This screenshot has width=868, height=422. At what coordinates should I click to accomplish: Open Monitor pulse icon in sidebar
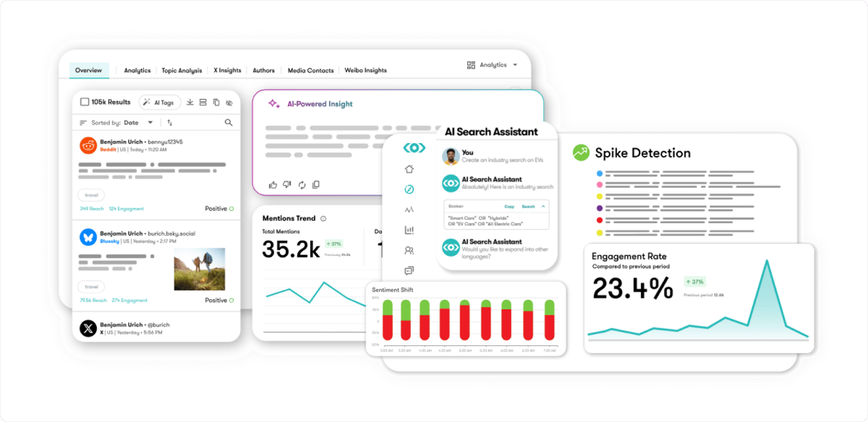tap(409, 210)
